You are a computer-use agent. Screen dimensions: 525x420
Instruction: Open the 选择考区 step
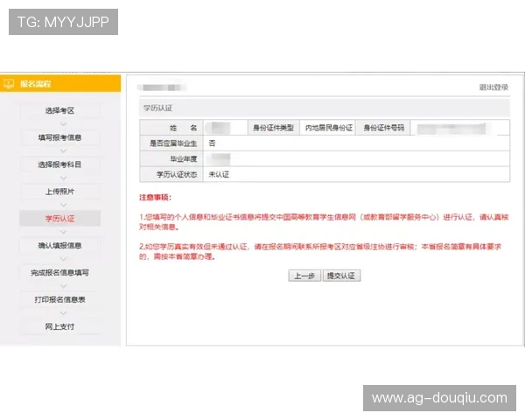[59, 110]
